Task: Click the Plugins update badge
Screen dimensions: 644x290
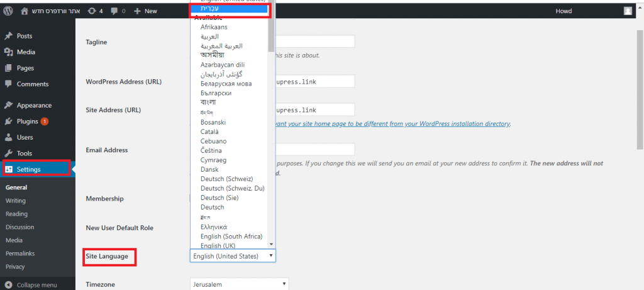Action: tap(45, 121)
